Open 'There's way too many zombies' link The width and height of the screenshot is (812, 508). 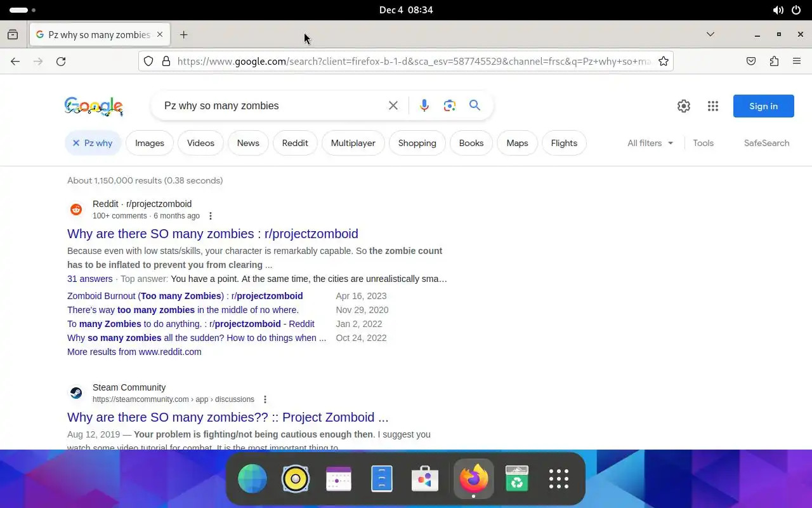[183, 311]
